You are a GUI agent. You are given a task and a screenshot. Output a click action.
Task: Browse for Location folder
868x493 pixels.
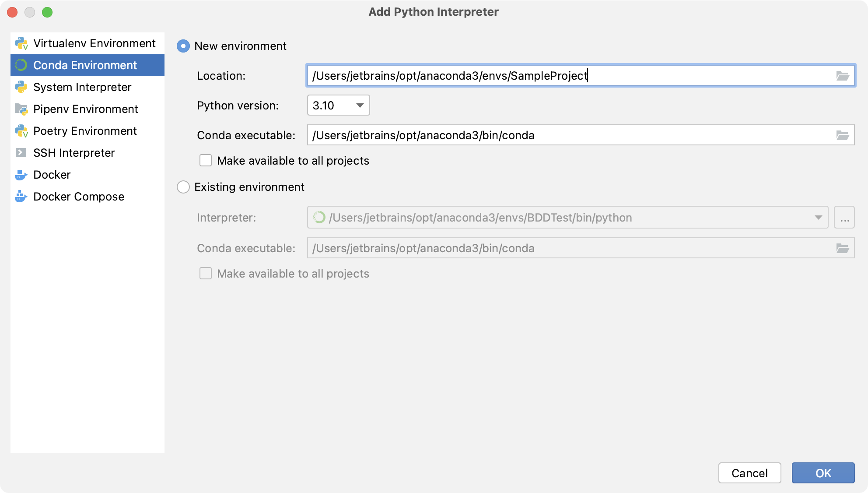842,76
